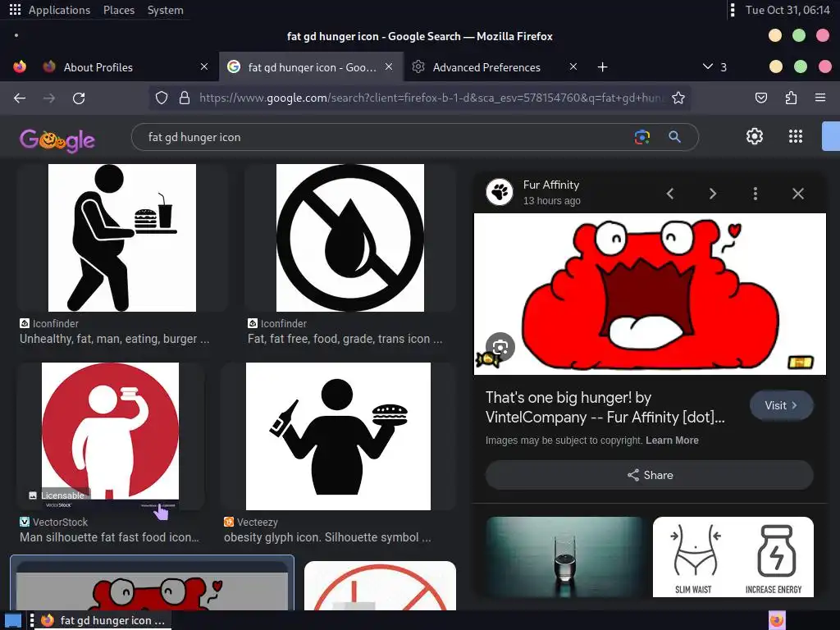Open taskbar entry fat gd hunger icon
This screenshot has height=630, width=840.
(103, 620)
